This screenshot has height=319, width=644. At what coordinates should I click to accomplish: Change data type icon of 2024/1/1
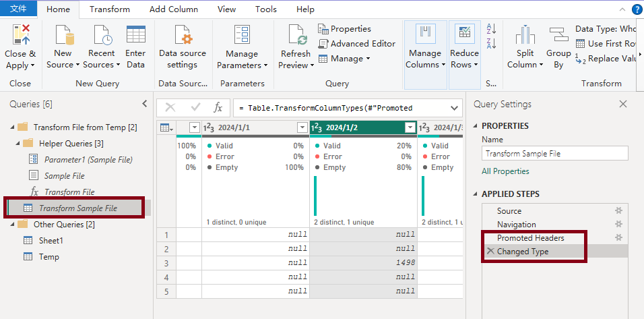tap(209, 128)
